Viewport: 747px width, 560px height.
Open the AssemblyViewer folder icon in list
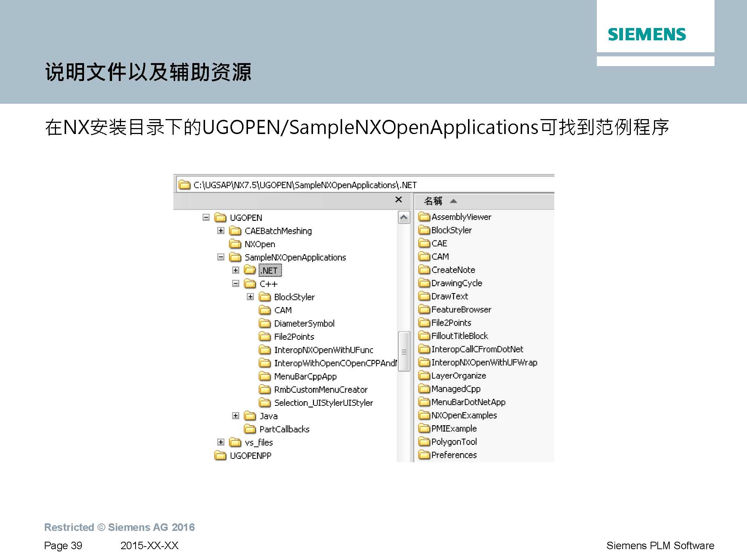[424, 217]
